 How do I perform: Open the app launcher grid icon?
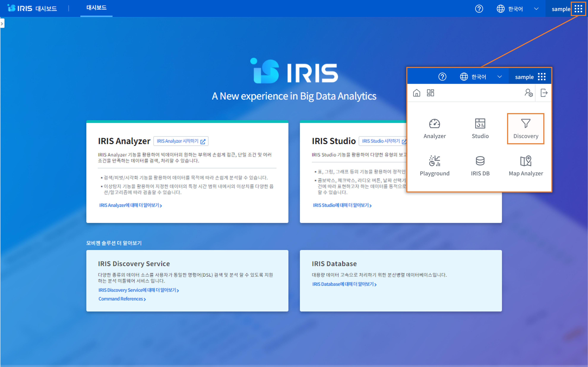578,9
